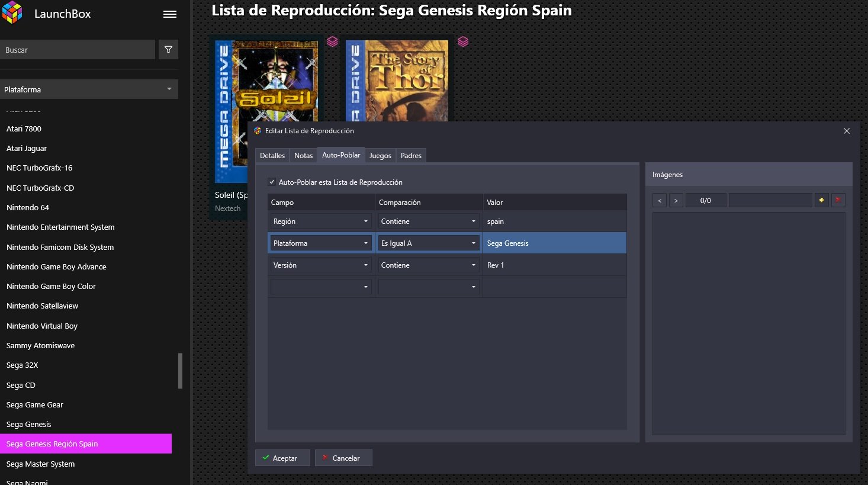Open the Región field dropdown
868x485 pixels.
tap(321, 221)
